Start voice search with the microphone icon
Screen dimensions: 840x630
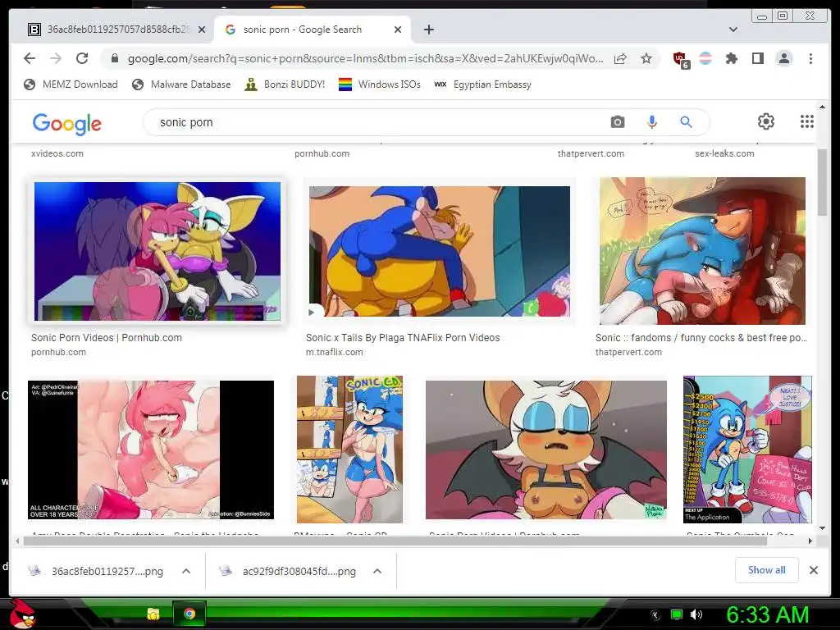(x=651, y=122)
